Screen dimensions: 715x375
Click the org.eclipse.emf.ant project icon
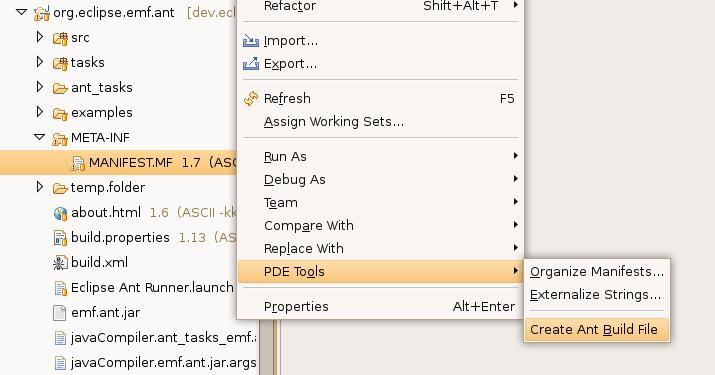(x=42, y=13)
